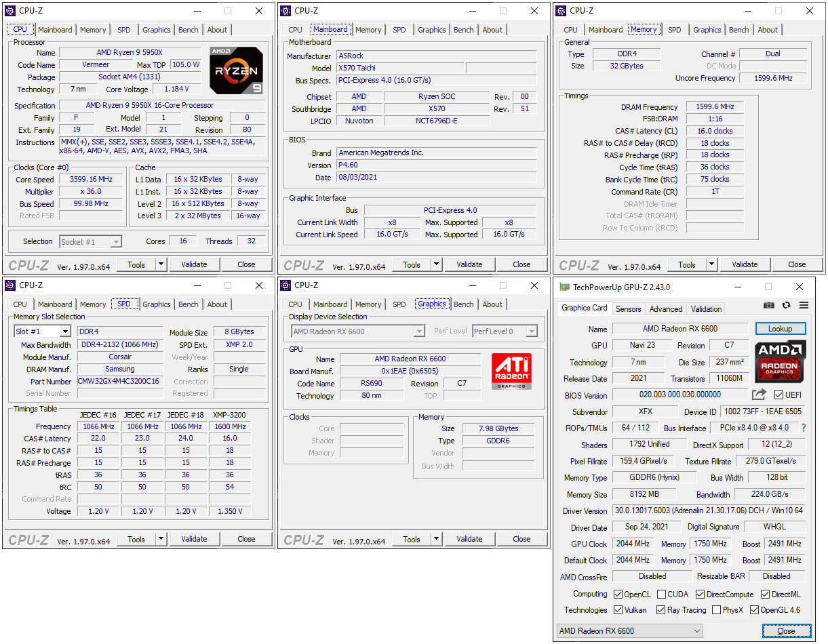Toggle the Ray Tracing checkbox
Image resolution: width=828 pixels, height=644 pixels.
point(661,610)
